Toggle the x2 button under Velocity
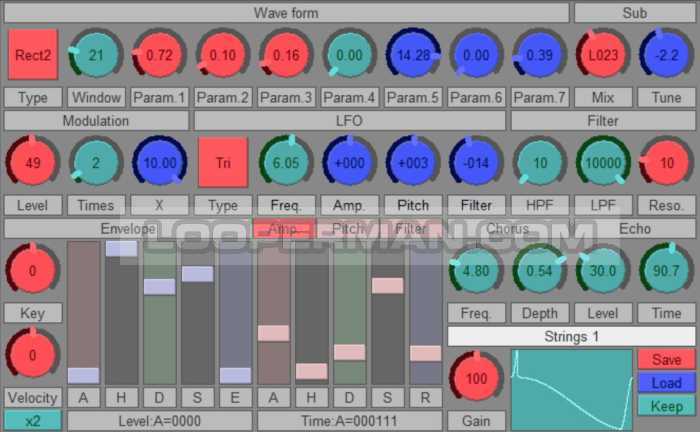Viewport: 700px width, 432px height. click(32, 420)
